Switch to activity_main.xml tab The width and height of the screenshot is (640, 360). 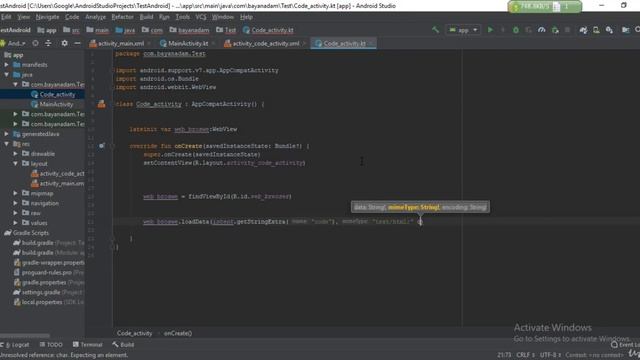pos(121,43)
